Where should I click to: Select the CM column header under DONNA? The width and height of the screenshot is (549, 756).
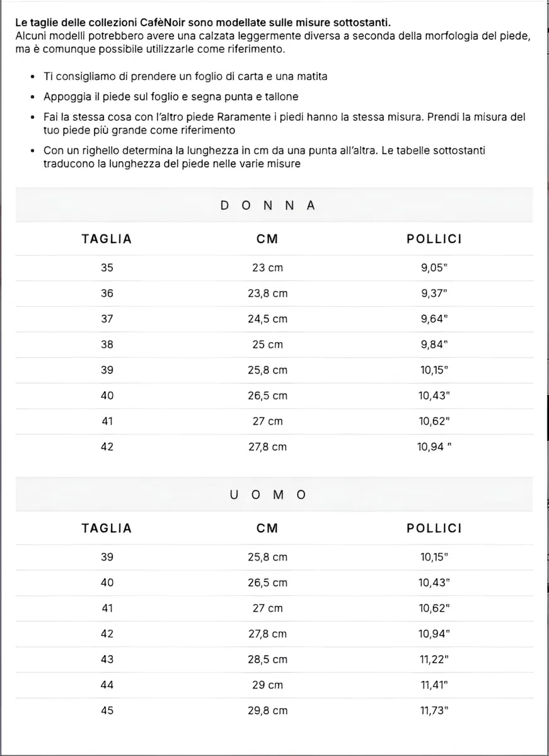pyautogui.click(x=267, y=239)
